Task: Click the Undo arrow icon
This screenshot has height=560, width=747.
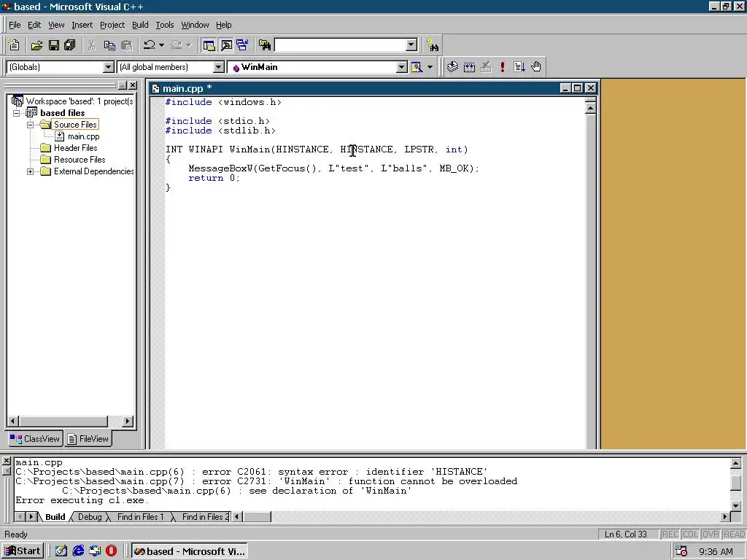Action: pos(149,45)
